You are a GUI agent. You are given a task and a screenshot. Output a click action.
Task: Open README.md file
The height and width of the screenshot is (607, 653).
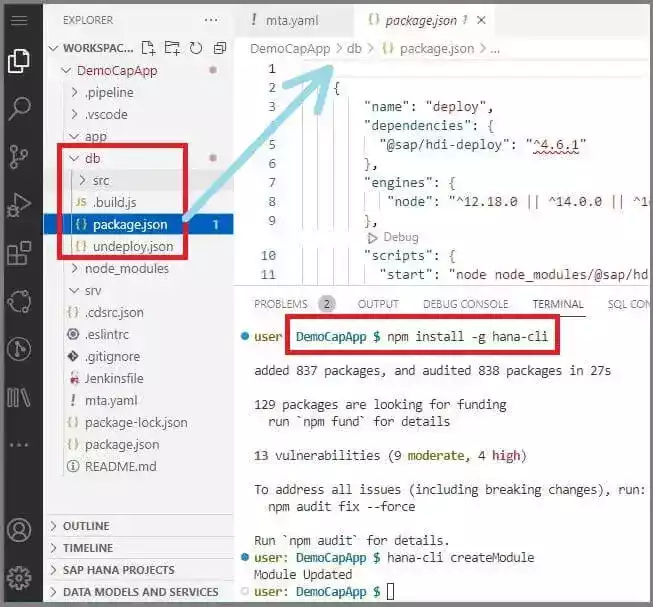tap(121, 467)
